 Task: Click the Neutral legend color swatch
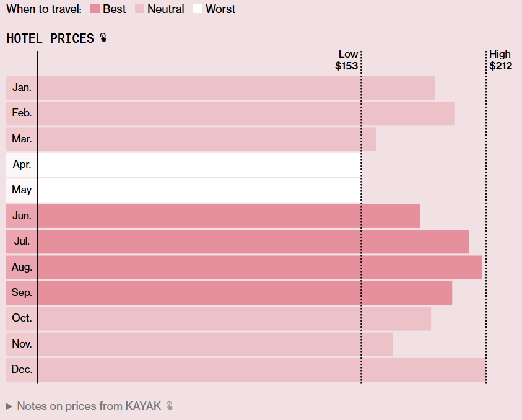[139, 9]
